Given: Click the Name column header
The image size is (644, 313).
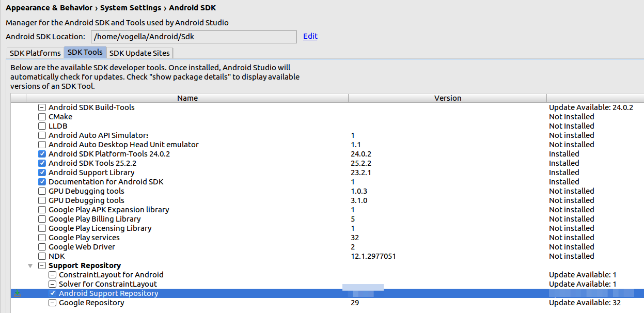Looking at the screenshot, I should 187,98.
